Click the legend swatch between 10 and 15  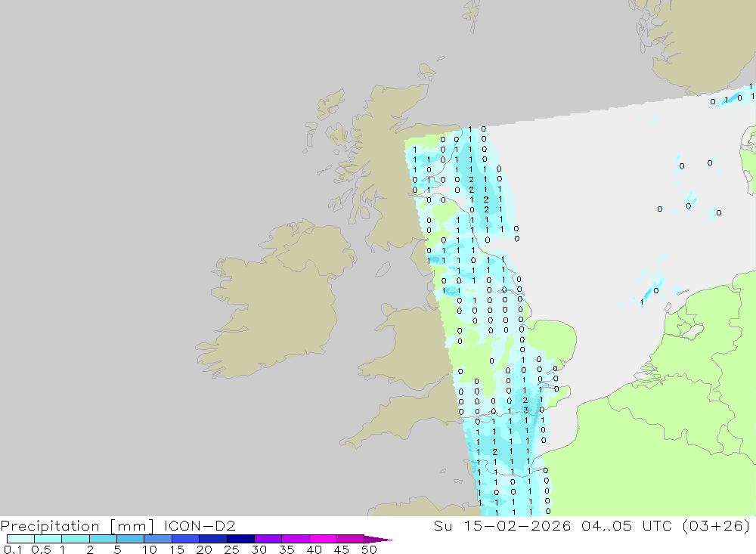pos(158,539)
